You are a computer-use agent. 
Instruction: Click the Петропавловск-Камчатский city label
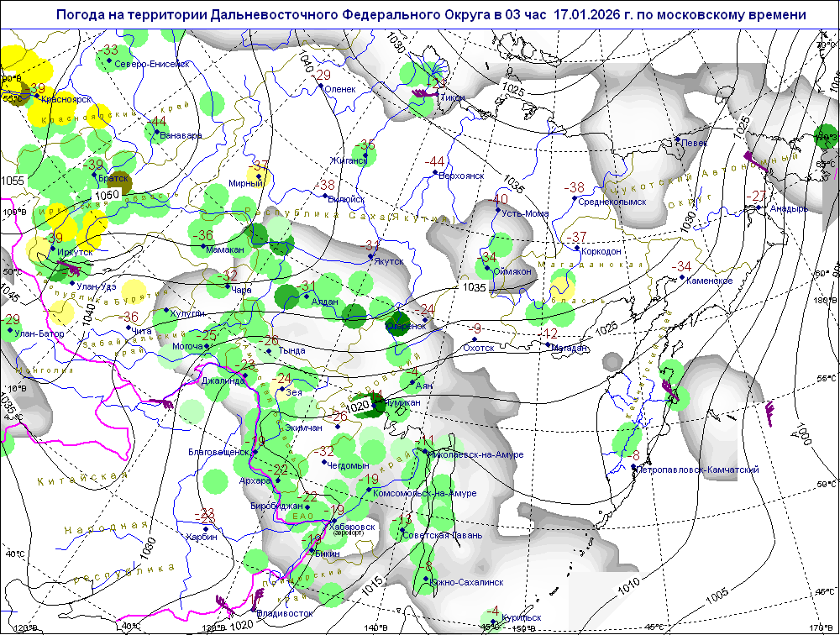[x=699, y=470]
